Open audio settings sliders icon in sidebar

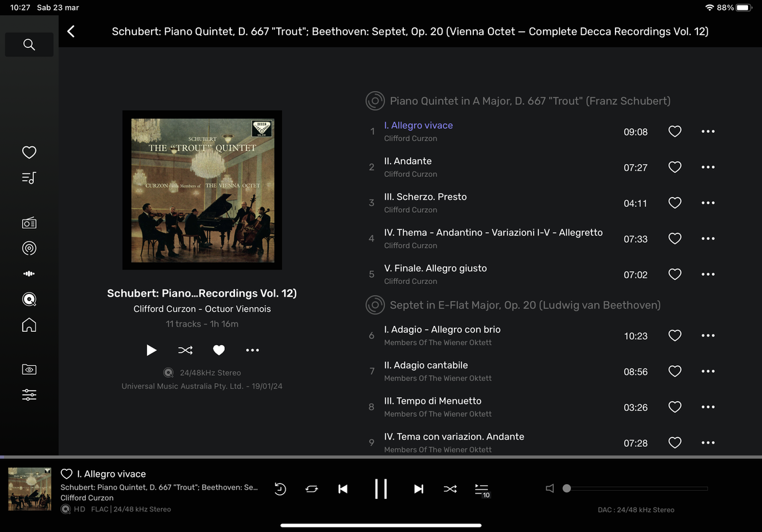point(29,394)
